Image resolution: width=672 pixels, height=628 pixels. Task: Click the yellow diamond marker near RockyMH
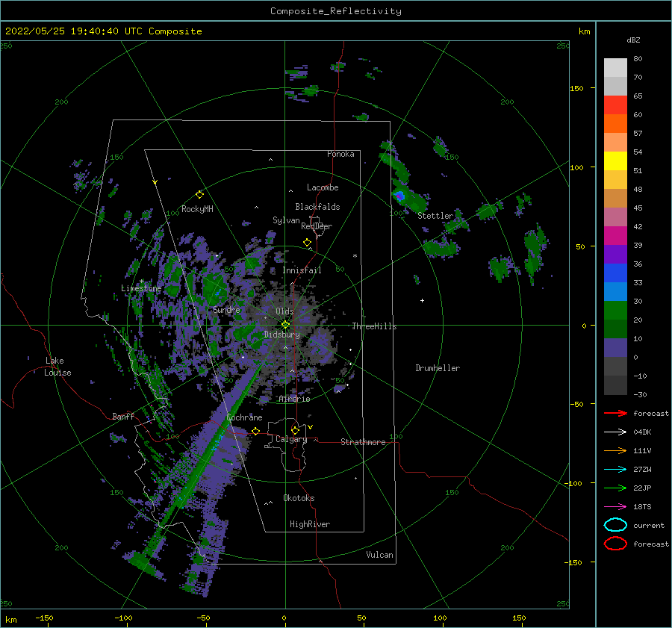click(x=199, y=195)
